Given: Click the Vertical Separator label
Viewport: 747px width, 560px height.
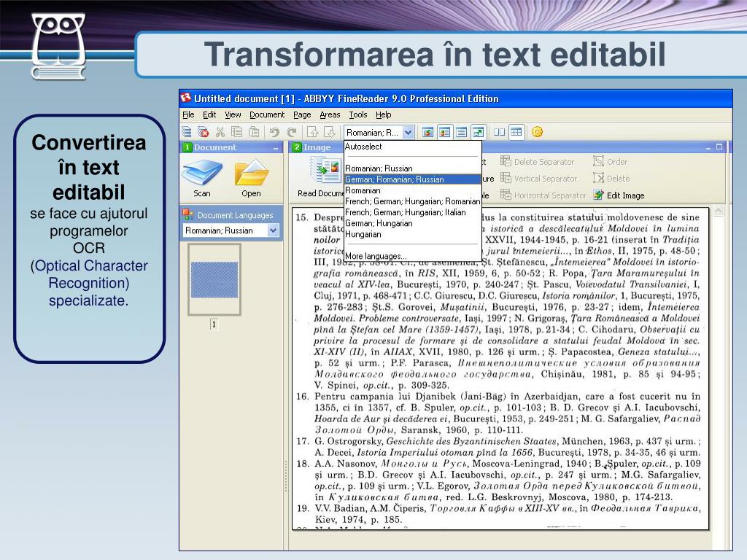Looking at the screenshot, I should (546, 179).
